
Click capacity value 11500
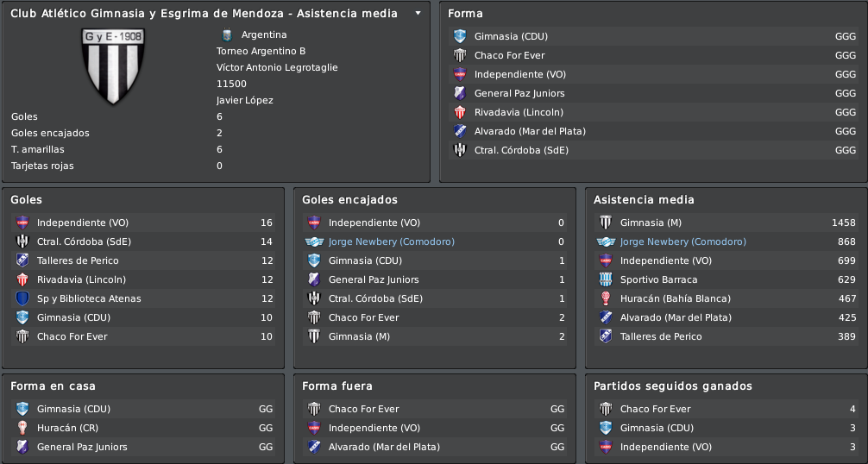click(x=231, y=84)
